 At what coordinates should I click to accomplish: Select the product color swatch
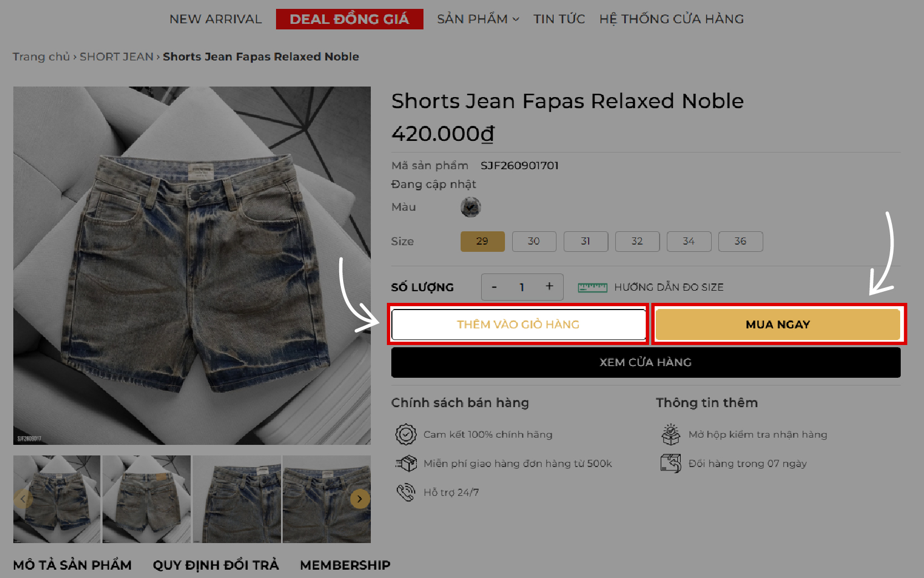point(471,207)
